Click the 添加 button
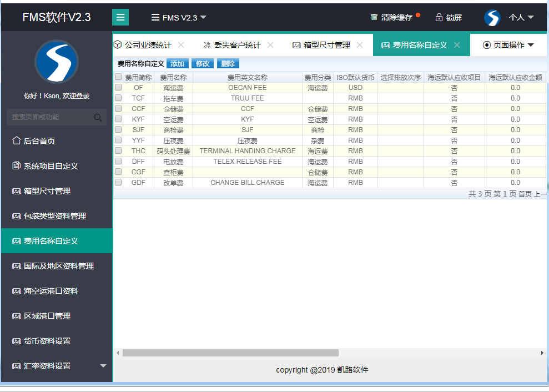 177,64
